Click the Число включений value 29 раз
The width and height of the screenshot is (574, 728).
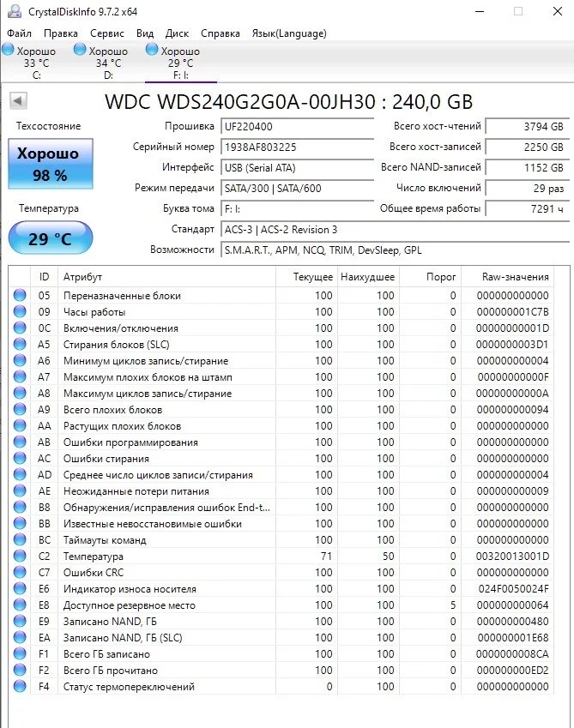click(528, 188)
